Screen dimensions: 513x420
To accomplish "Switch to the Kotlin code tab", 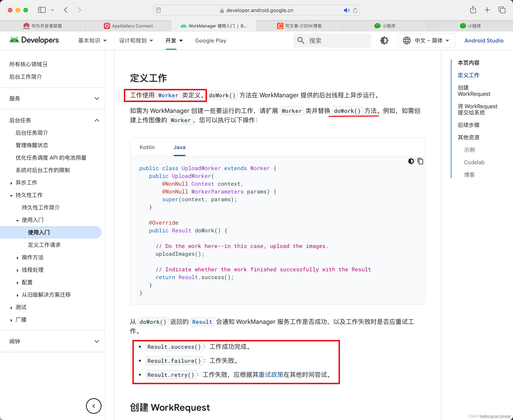I will [147, 147].
